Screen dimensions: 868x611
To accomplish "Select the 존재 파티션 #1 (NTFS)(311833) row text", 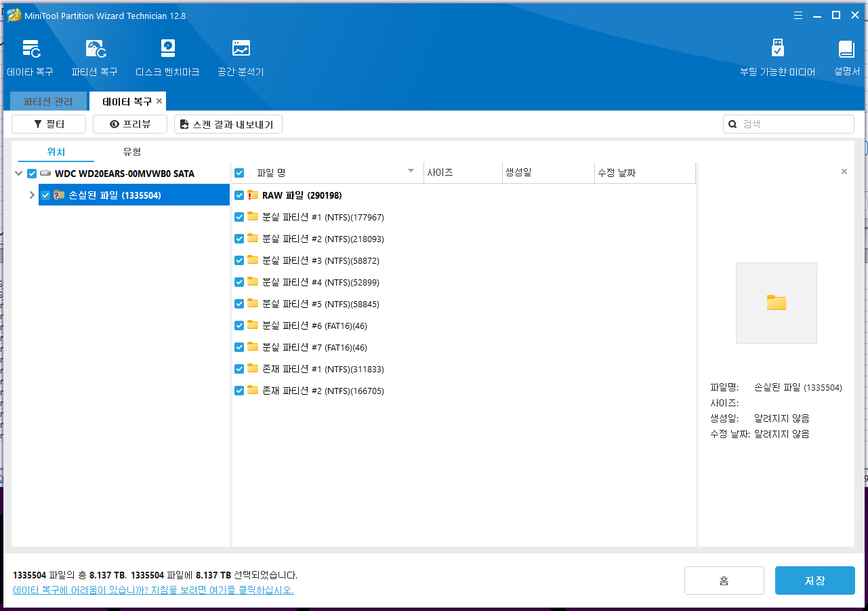I will (323, 369).
